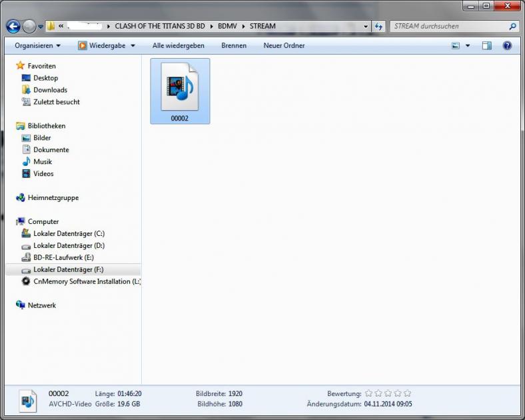Viewport: 525px width, 420px height.
Task: Click the Netzwerk icon
Action: [21, 305]
